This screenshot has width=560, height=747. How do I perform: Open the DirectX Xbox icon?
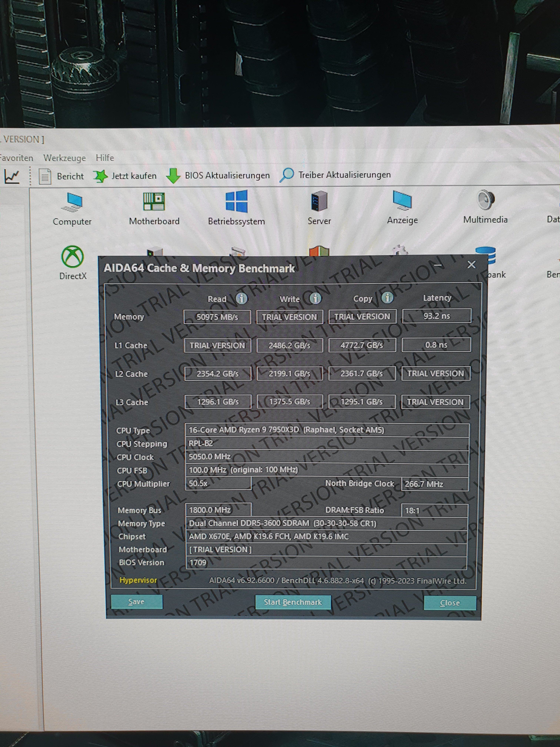pyautogui.click(x=73, y=256)
